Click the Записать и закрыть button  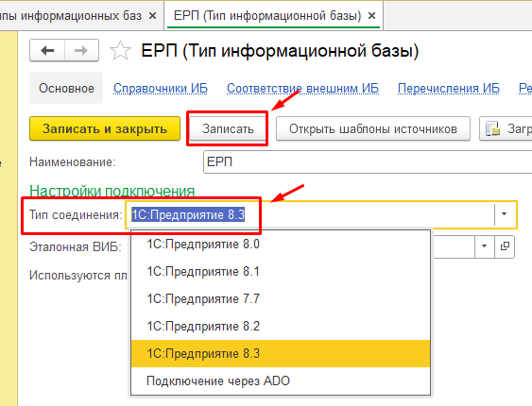(105, 128)
